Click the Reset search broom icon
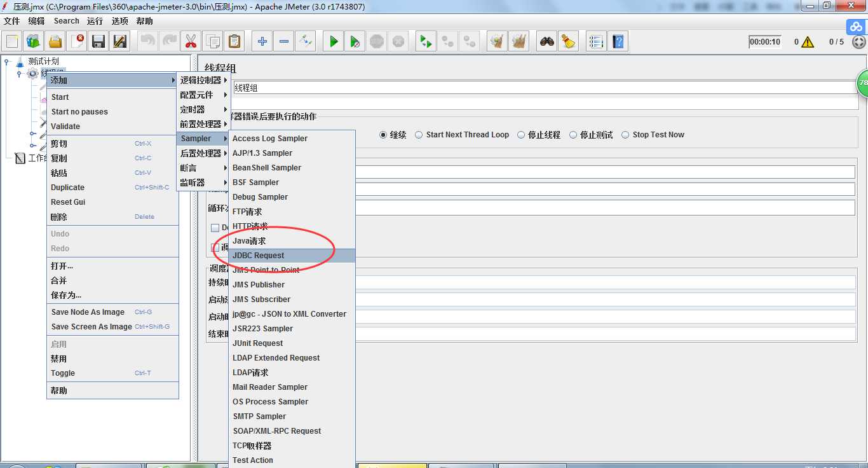This screenshot has width=868, height=468. click(568, 42)
